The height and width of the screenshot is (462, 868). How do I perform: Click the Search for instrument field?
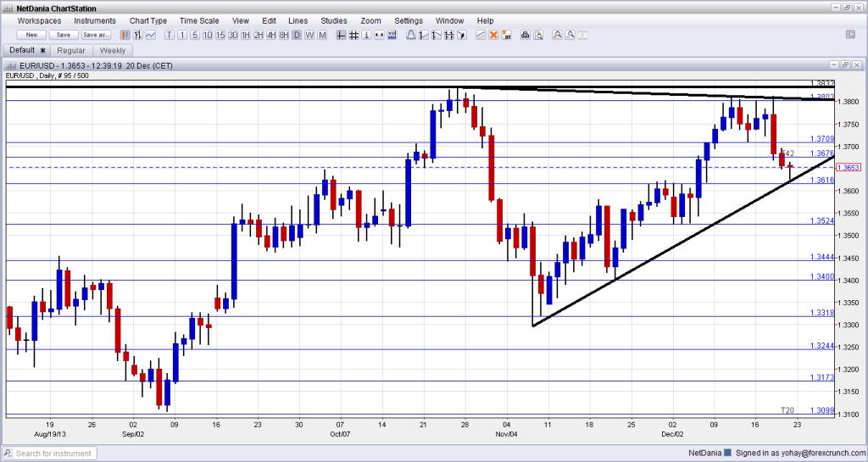click(49, 454)
